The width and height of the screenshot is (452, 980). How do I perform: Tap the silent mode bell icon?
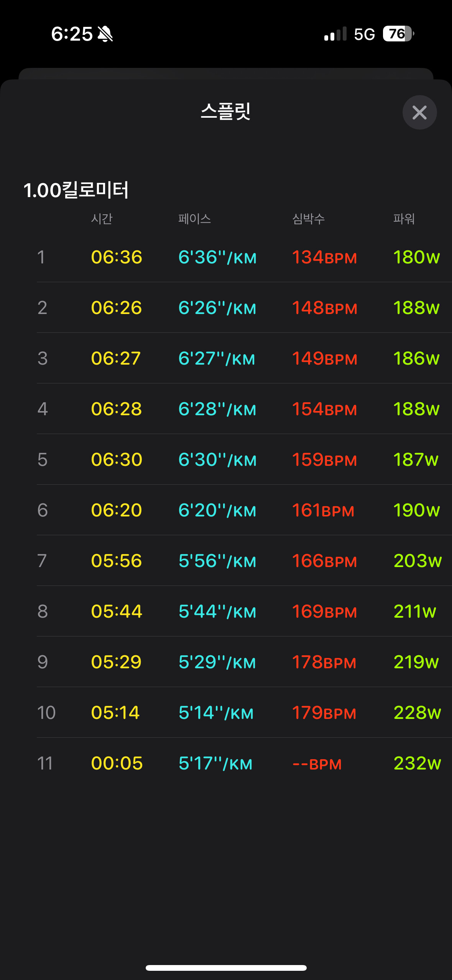click(105, 34)
